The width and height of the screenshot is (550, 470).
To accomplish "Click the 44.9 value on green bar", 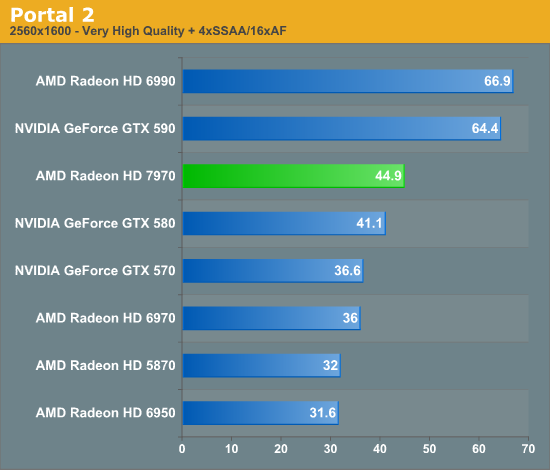I will 388,176.
